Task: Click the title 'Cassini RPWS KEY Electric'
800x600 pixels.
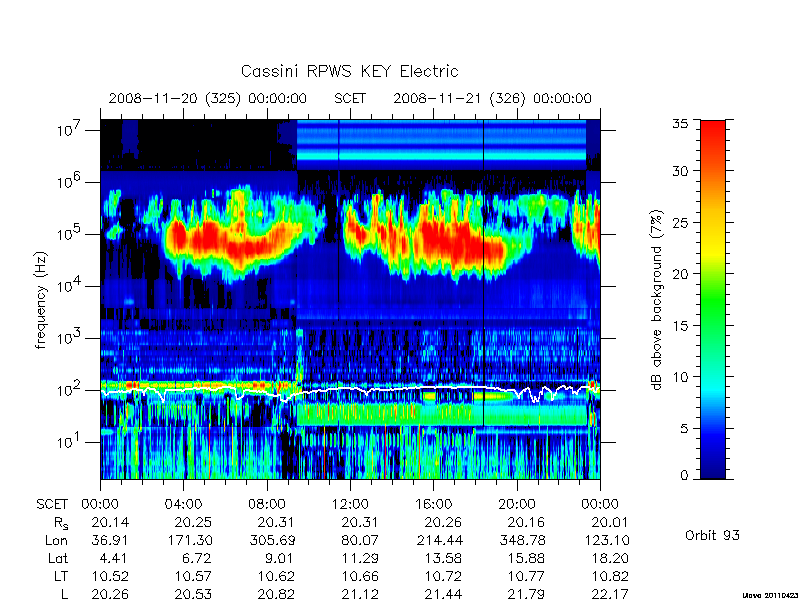Action: (x=349, y=71)
